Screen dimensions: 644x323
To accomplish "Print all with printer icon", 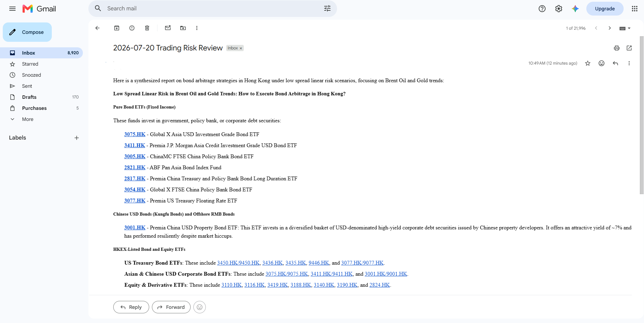I will pos(617,48).
